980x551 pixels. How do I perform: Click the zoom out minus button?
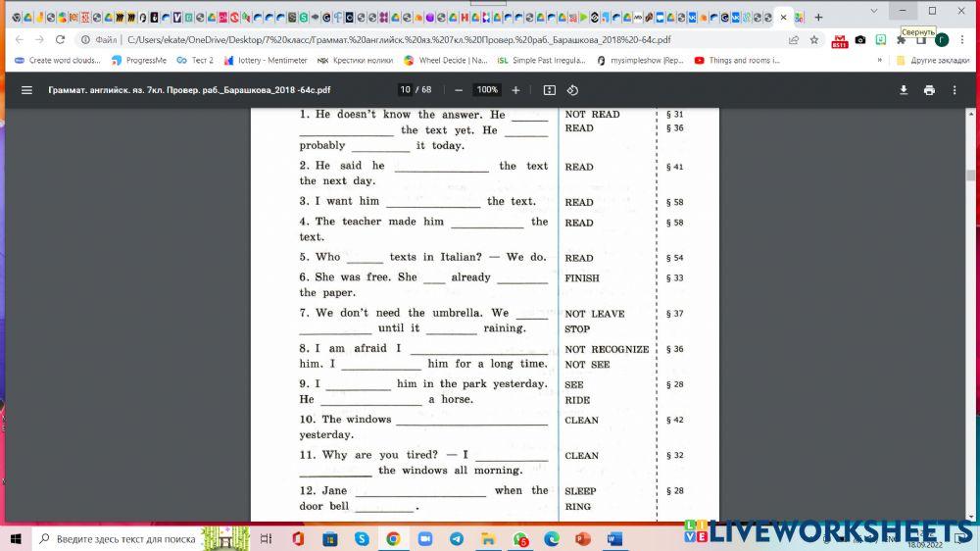460,90
